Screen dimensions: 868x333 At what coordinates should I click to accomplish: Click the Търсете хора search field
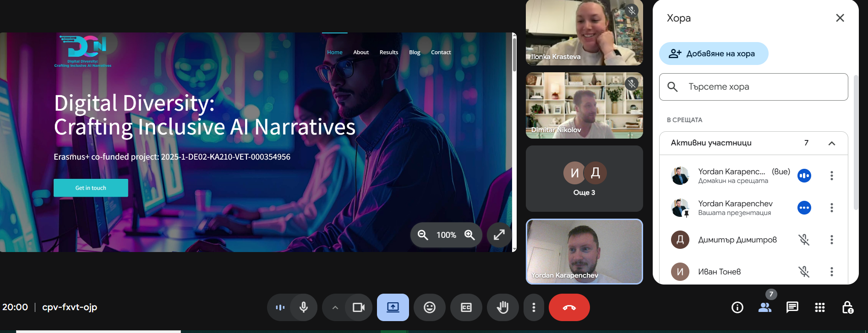click(x=760, y=87)
